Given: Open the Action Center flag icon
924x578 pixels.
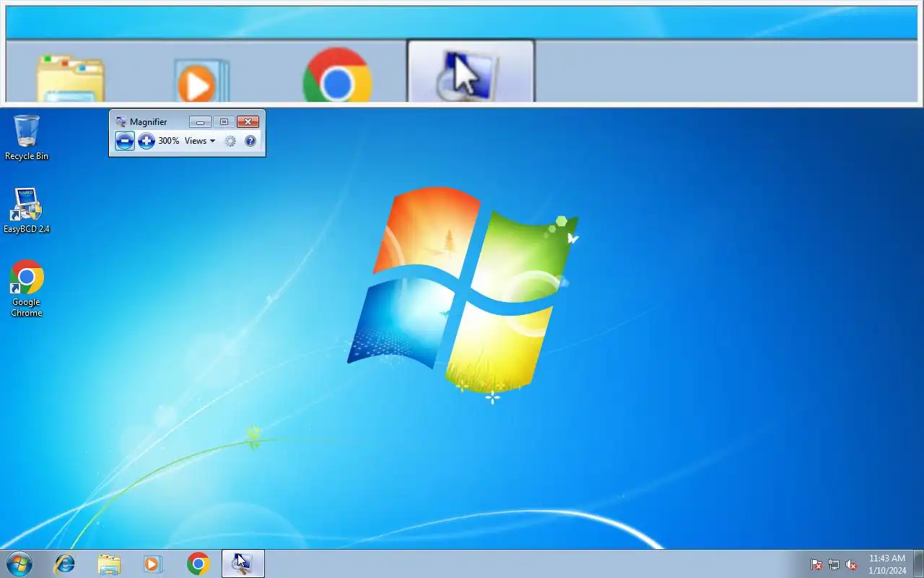Looking at the screenshot, I should pyautogui.click(x=816, y=564).
